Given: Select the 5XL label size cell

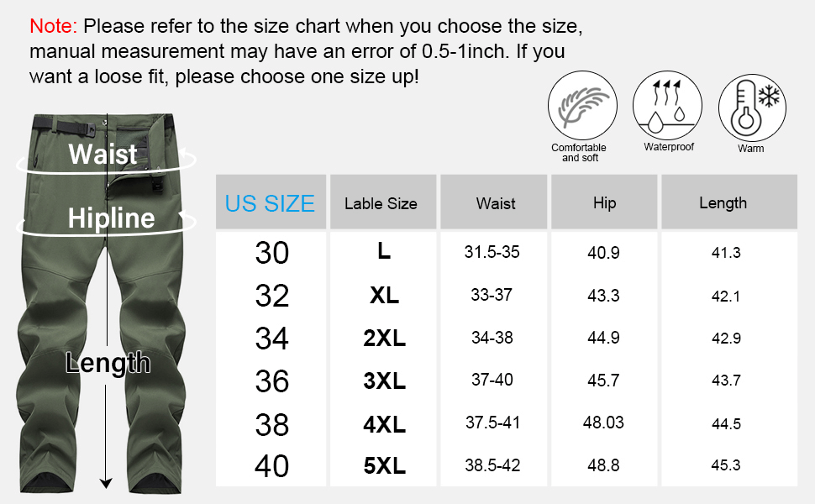Looking at the screenshot, I should tap(384, 465).
